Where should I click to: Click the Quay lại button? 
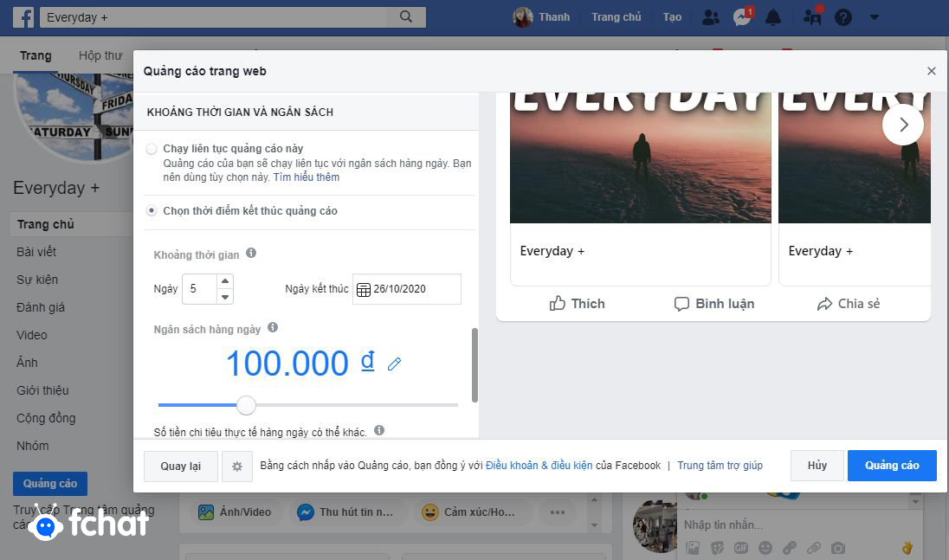tap(180, 467)
